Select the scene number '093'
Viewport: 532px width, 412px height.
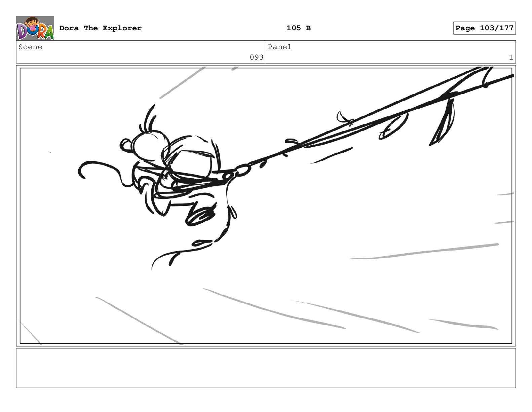tap(257, 58)
